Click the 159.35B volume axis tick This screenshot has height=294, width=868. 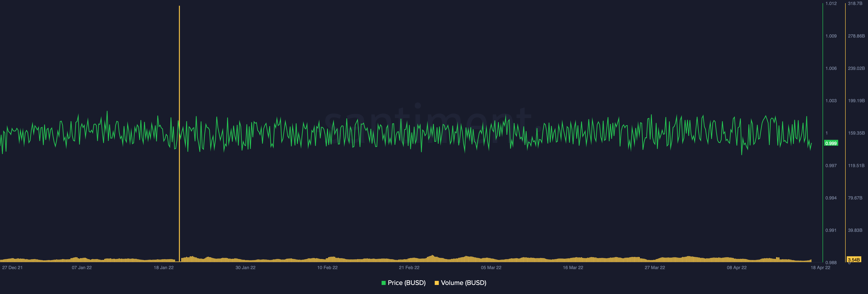pos(856,133)
